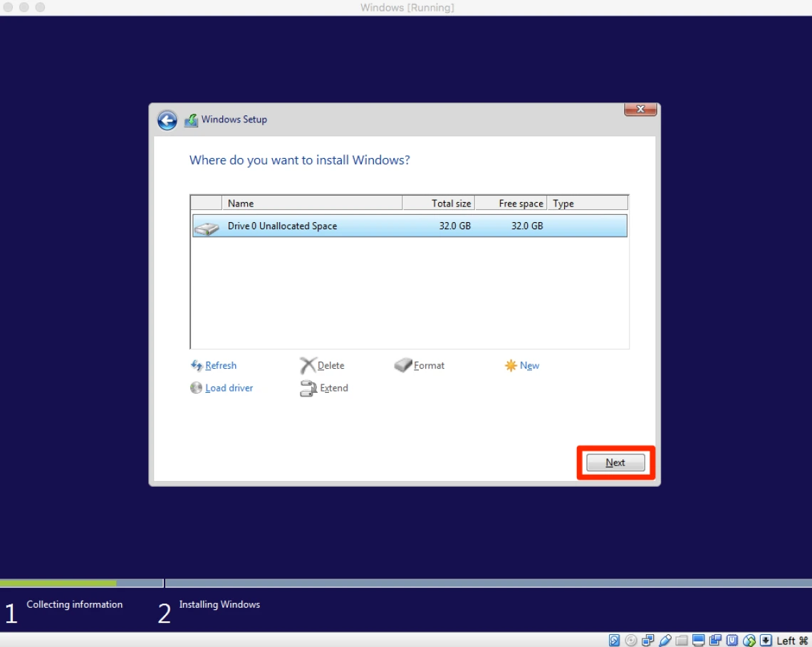The image size is (812, 647).
Task: Click the display monitor status icon
Action: [698, 641]
